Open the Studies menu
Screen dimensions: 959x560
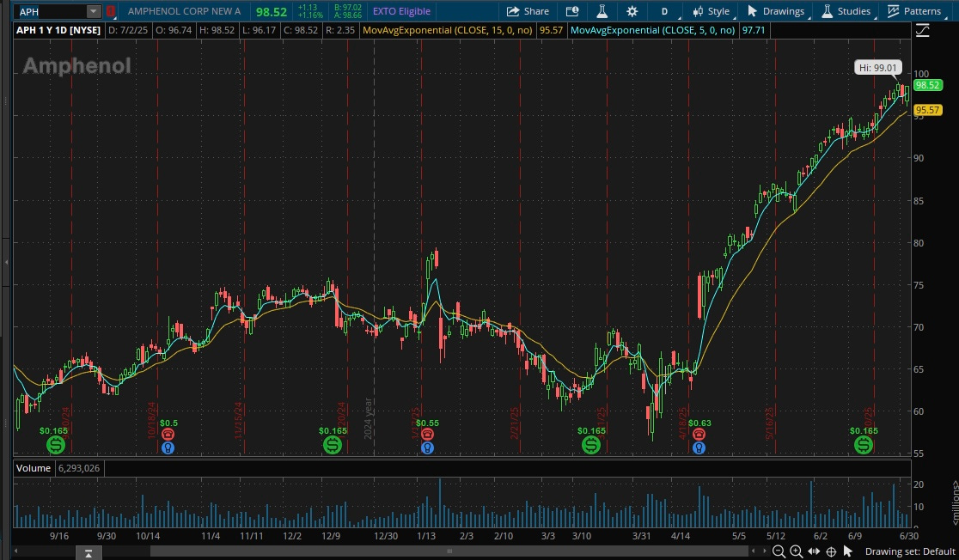click(846, 11)
